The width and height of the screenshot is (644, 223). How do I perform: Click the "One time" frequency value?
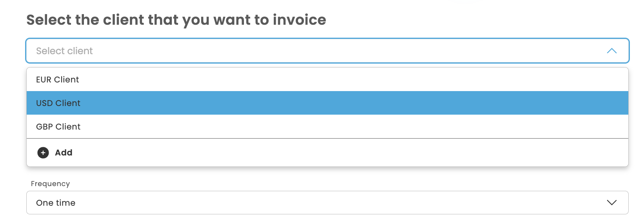(56, 203)
